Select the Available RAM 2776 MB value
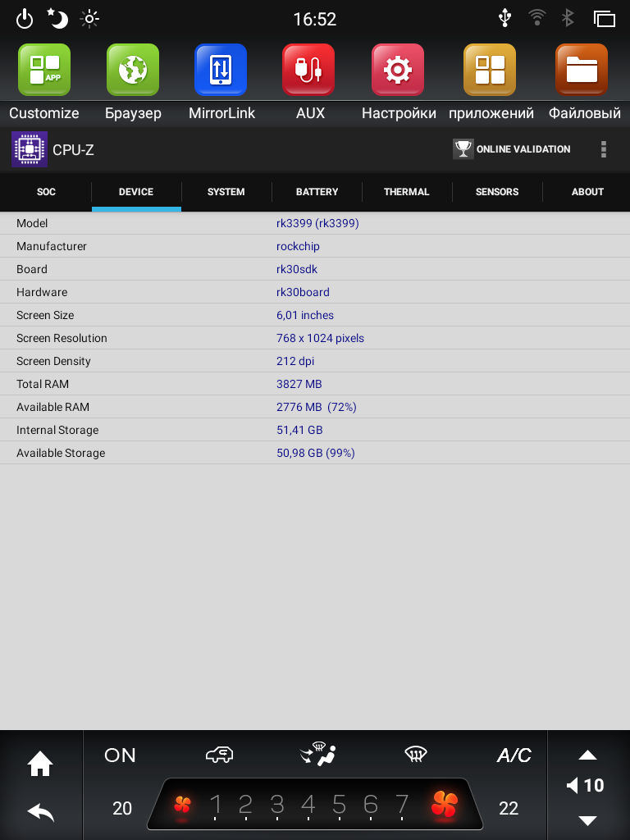This screenshot has height=840, width=630. 316,407
